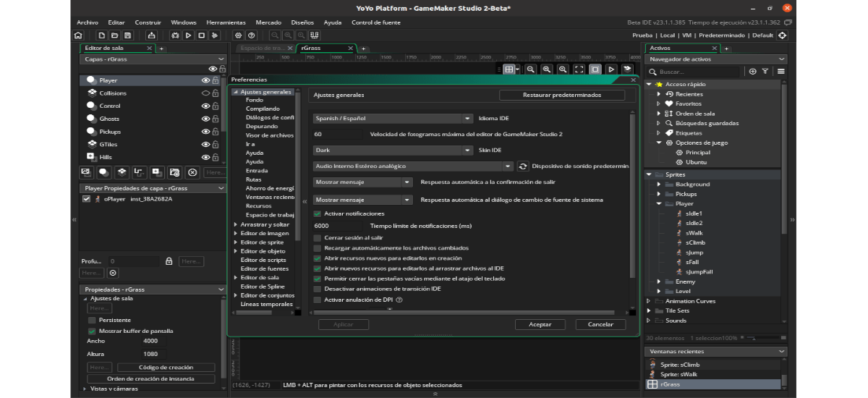Click the Create Executable toolbar icon
Screen dimensions: 868x398
tap(151, 35)
